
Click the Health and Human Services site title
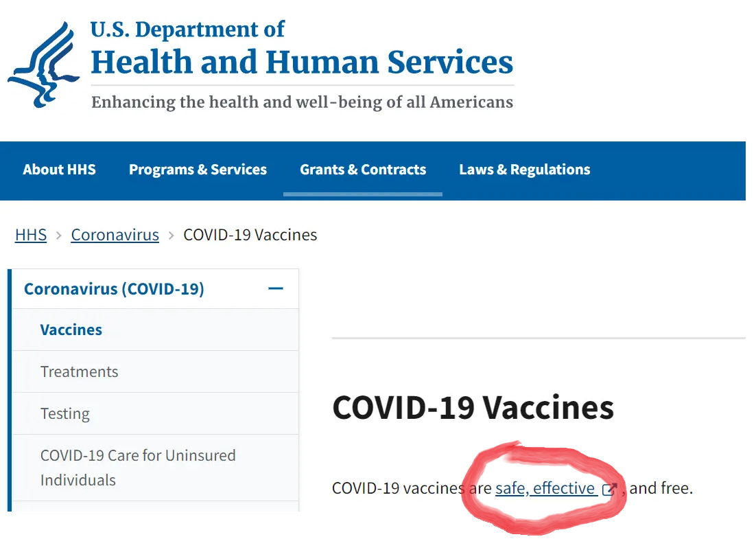(x=302, y=62)
